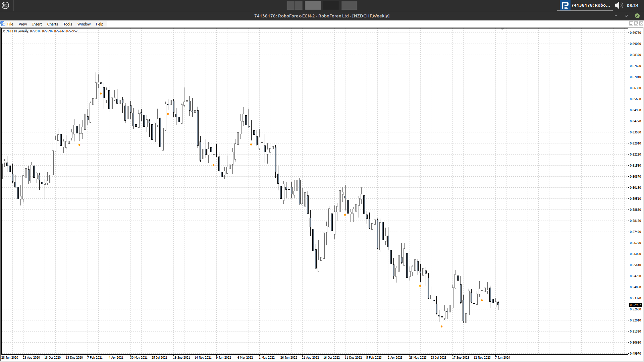Click the 0.49970 label on the price axis
644x362 pixels.
click(635, 353)
